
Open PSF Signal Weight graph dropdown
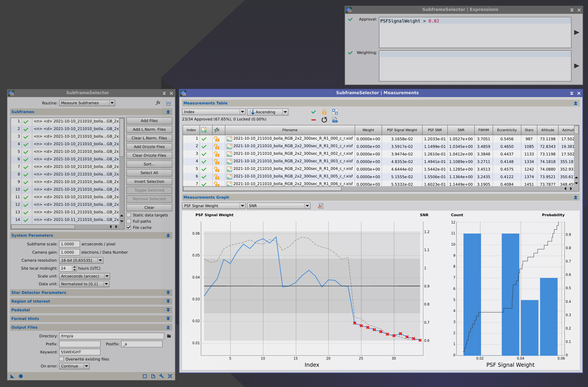point(214,206)
